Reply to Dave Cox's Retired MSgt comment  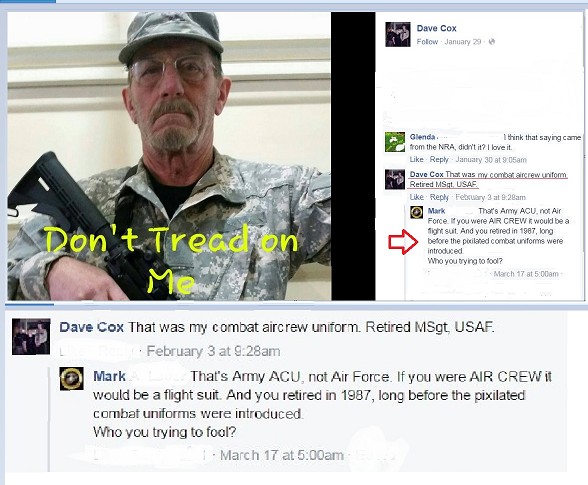[439, 197]
